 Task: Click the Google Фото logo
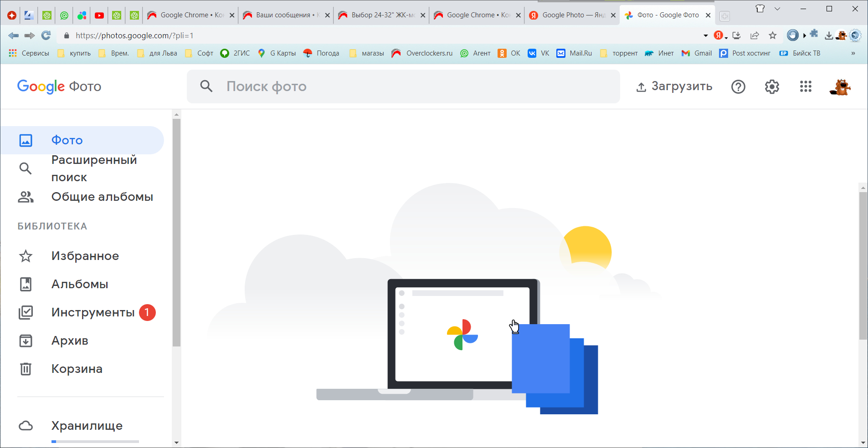coord(59,87)
